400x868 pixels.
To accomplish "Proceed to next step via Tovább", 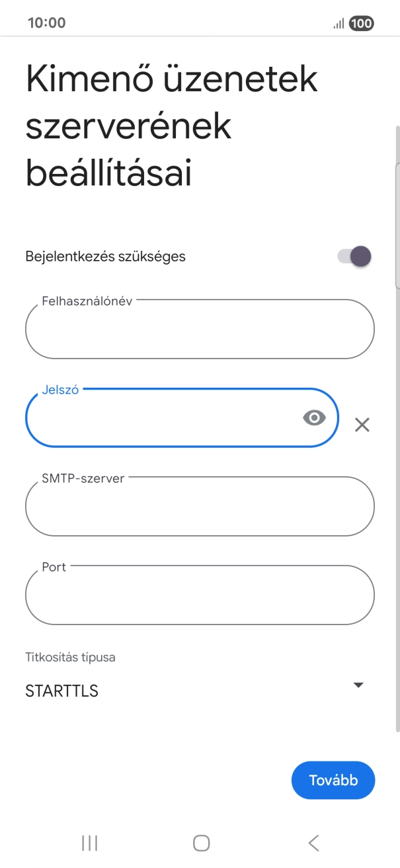I will (x=333, y=780).
